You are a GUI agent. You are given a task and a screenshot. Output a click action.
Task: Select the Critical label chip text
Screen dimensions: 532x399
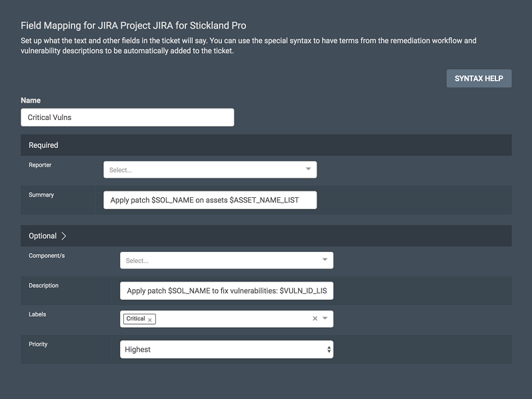(135, 319)
